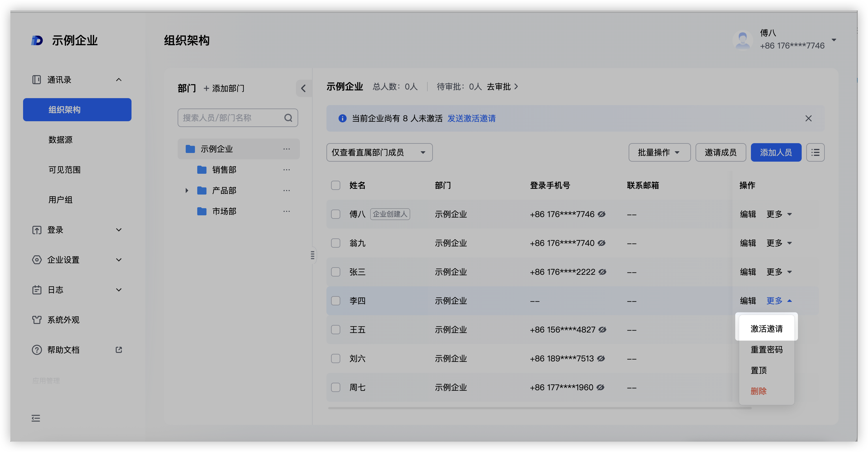Close the activation notice banner
Image resolution: width=868 pixels, height=452 pixels.
pos(808,118)
